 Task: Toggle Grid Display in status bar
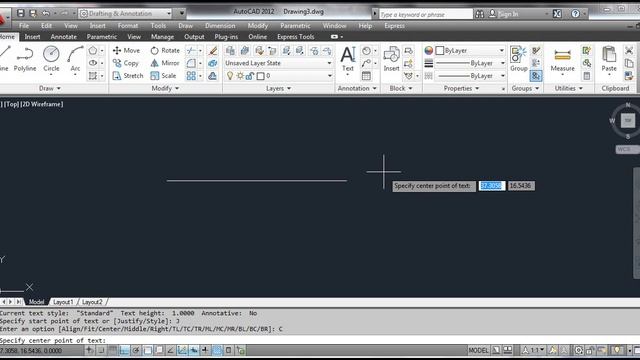coord(113,350)
